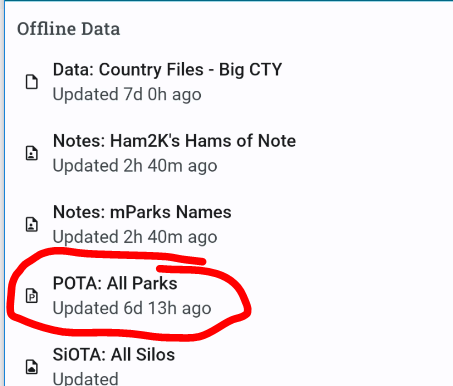Click the All Silos text
Viewport: 453px width, 386px height.
(143, 355)
